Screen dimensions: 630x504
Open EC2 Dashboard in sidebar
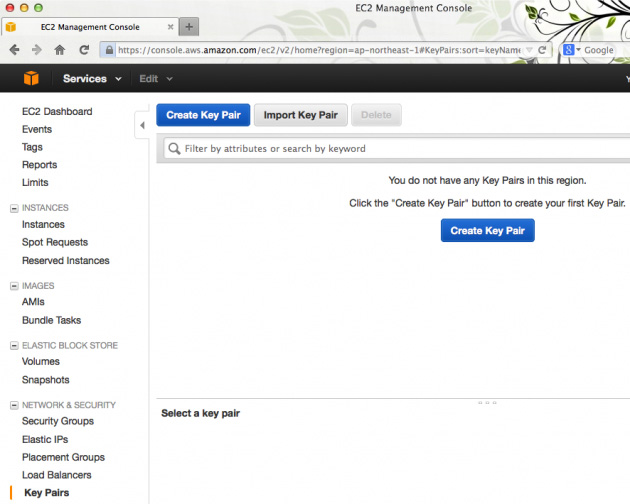point(57,111)
